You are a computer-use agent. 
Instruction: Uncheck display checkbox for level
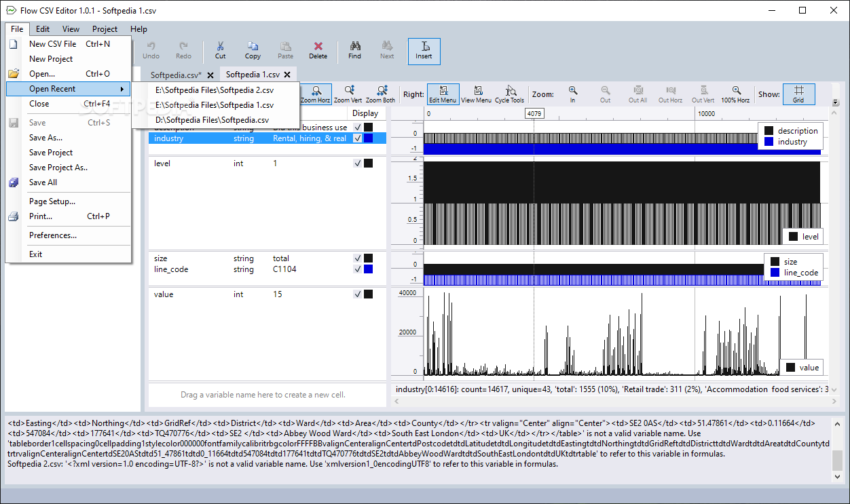pyautogui.click(x=358, y=163)
